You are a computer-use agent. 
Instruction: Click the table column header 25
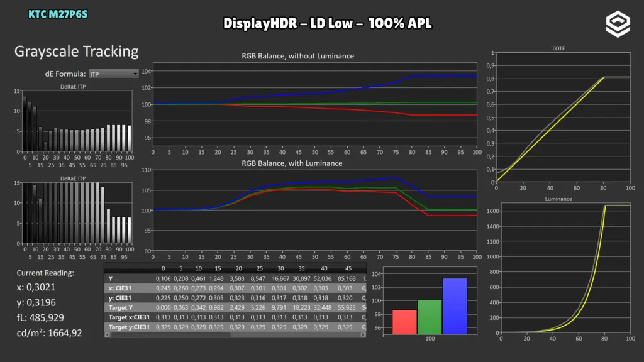coord(260,268)
